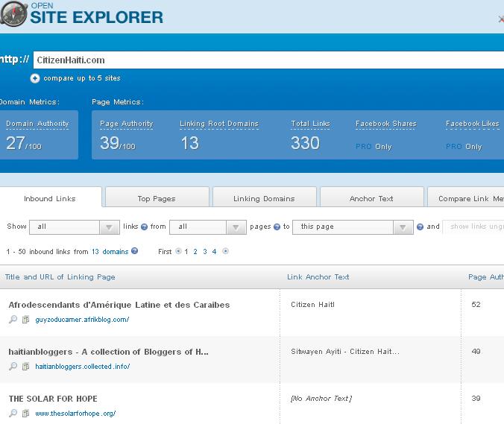The height and width of the screenshot is (424, 504).
Task: Click the help icon after 'links'
Action: point(145,227)
